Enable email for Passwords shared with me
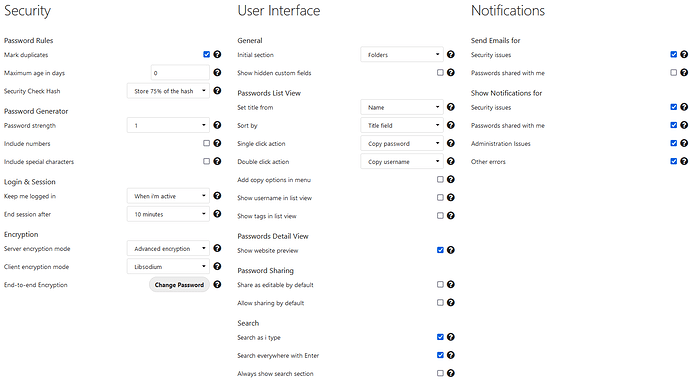Screen dimensions: 690x384 pos(673,73)
